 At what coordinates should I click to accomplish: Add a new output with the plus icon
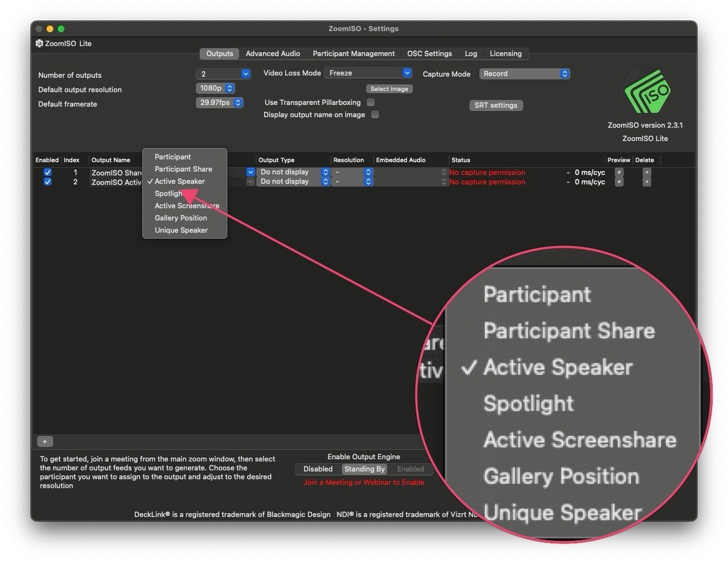[x=44, y=441]
